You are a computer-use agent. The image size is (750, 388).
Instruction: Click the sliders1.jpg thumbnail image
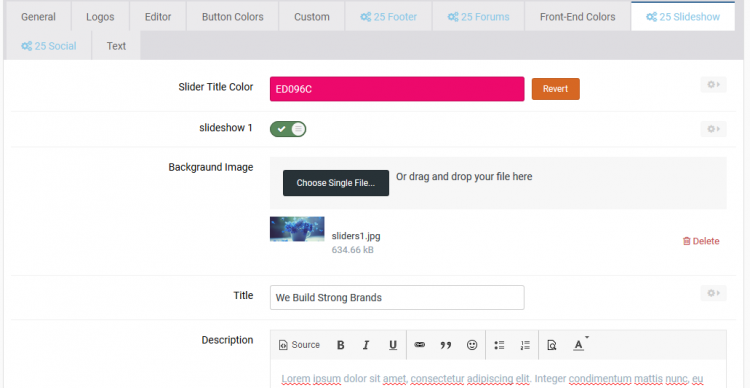297,229
